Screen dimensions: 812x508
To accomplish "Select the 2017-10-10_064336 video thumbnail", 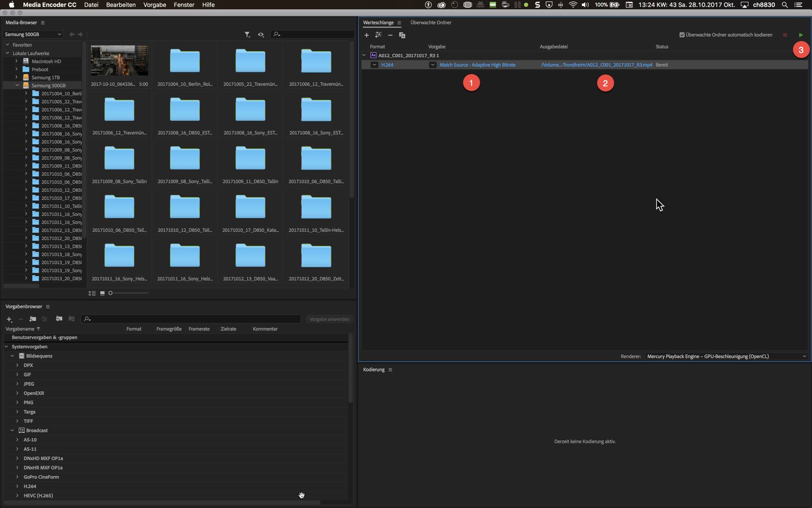I will click(119, 61).
